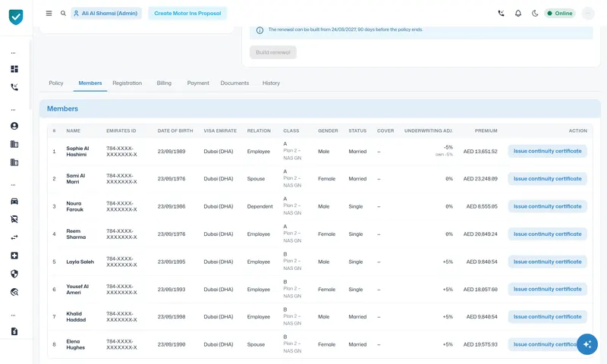Open the user avatar menu at top right

click(587, 13)
